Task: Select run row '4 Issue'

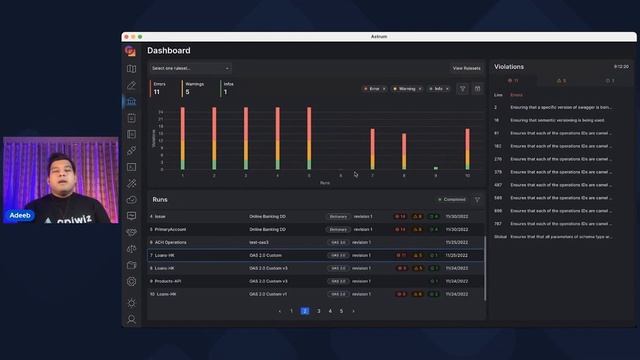Action: pyautogui.click(x=316, y=216)
